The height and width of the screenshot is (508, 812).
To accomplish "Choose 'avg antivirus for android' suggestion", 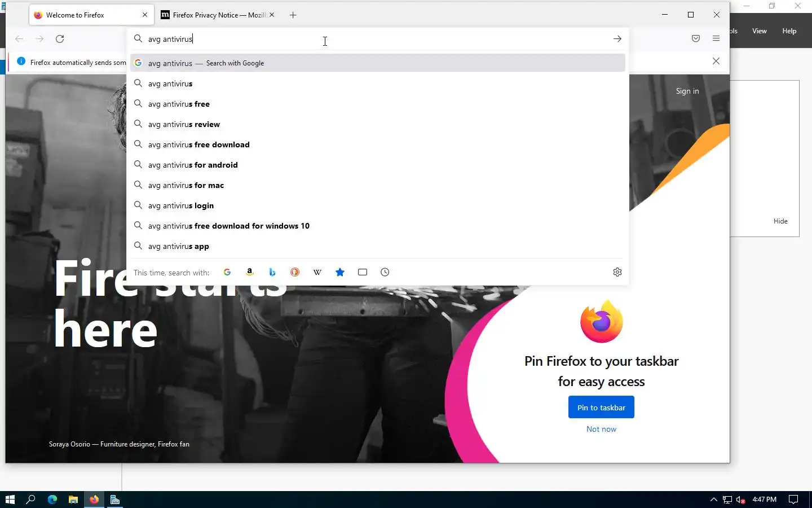I will coord(378,165).
